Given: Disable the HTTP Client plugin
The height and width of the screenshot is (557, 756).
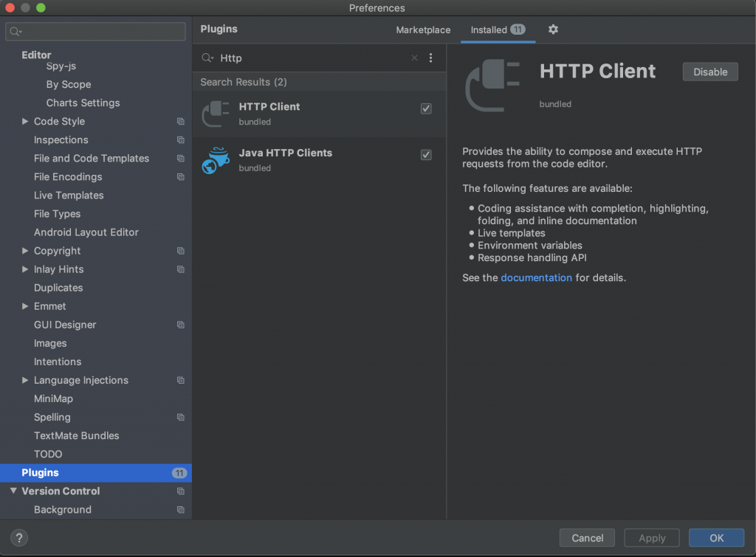Looking at the screenshot, I should [710, 72].
